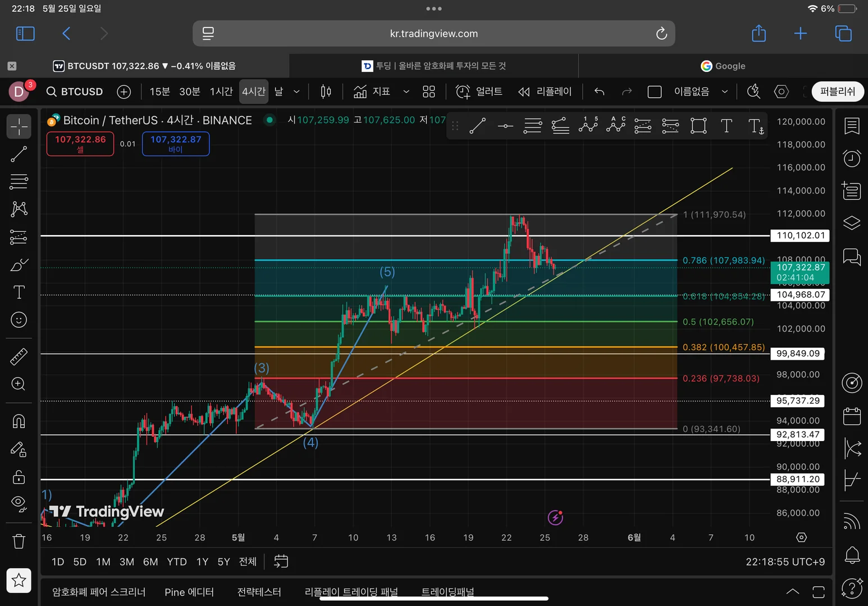Open the Safari share menu
Viewport: 868px width, 606px height.
coord(759,33)
